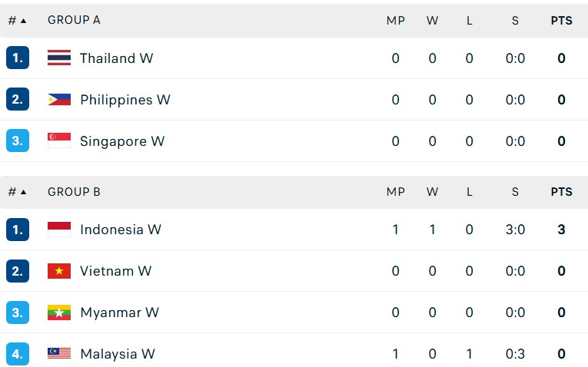Open Myanmar W team link
The width and height of the screenshot is (588, 367).
point(119,312)
